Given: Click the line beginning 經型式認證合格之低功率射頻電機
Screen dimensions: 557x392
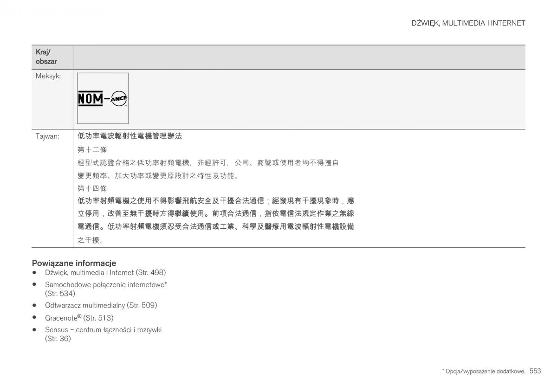Looking at the screenshot, I should 208,163.
